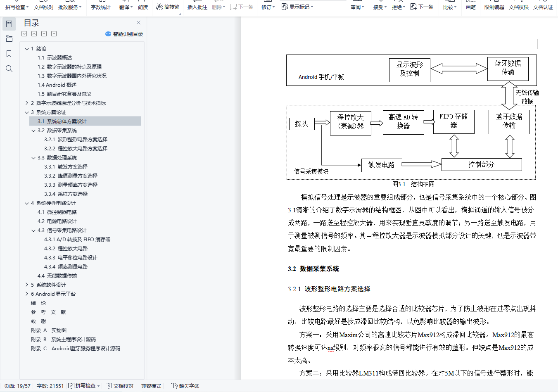Click 文档权限 in the toolbar

coord(519,7)
